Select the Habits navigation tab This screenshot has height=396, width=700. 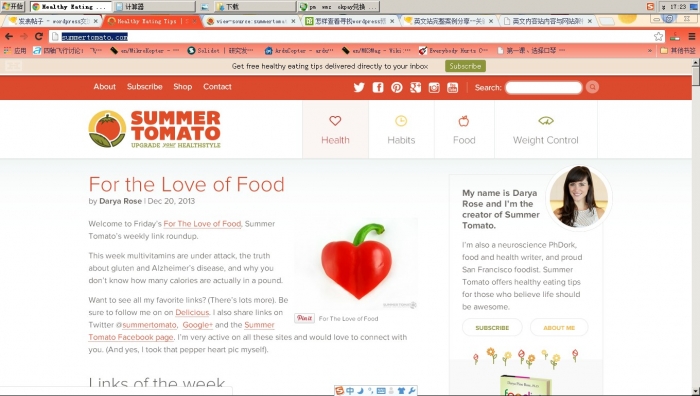[401, 129]
